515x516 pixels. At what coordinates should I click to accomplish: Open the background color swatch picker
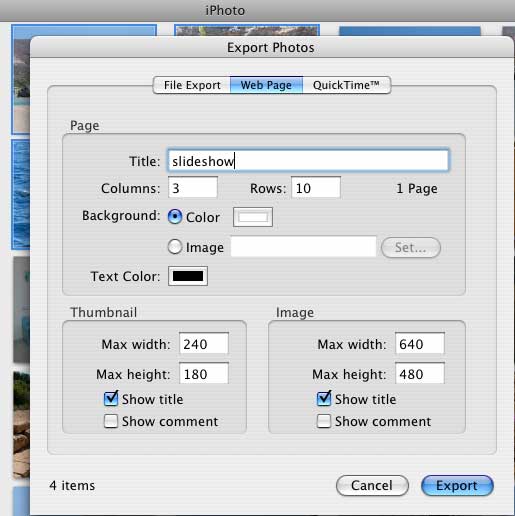point(253,217)
